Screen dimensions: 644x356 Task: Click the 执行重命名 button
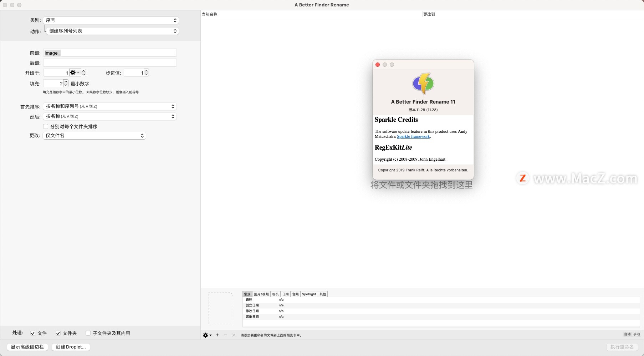point(622,347)
